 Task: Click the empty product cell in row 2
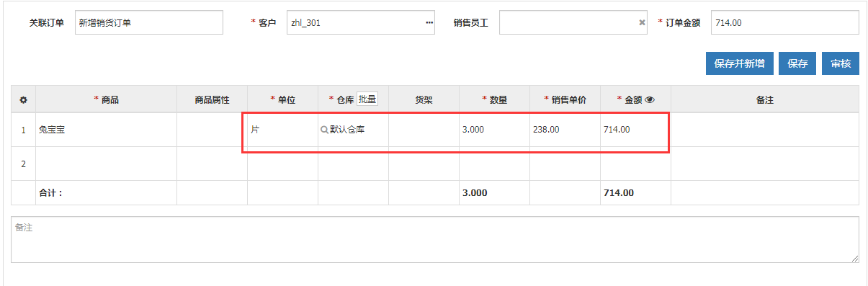(107, 164)
